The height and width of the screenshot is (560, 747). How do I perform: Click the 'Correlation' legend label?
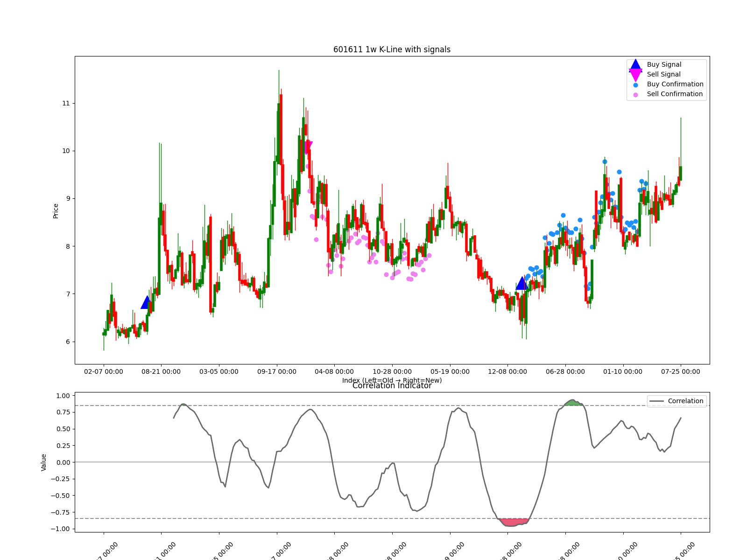pos(685,401)
